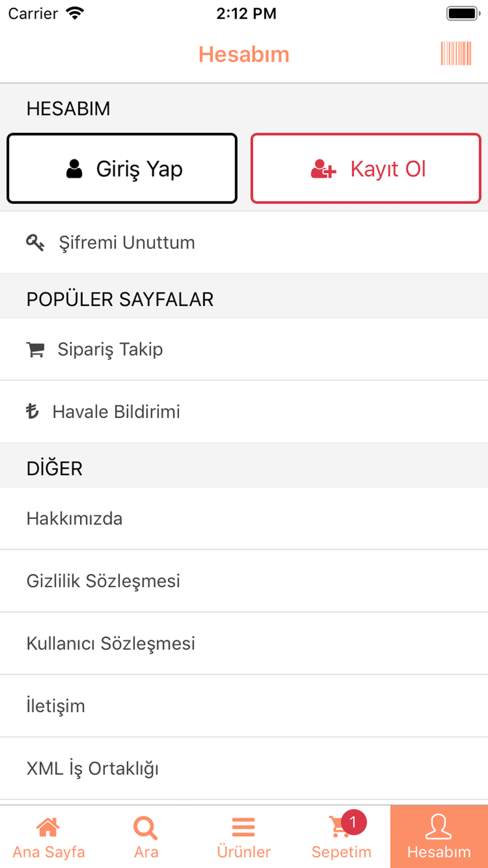Tap the lira icon beside Havale Bildirimi
The image size is (488, 868).
32,412
